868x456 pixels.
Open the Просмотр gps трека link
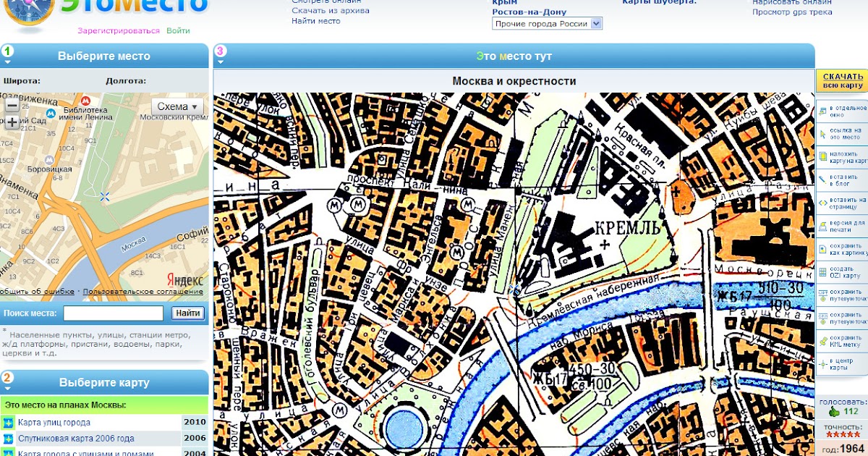pyautogui.click(x=792, y=12)
